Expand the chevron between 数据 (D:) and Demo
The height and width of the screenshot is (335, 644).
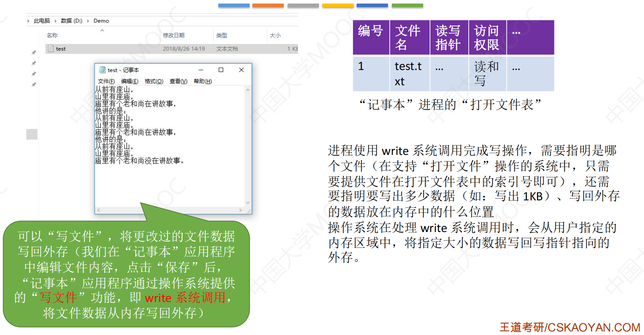(88, 21)
